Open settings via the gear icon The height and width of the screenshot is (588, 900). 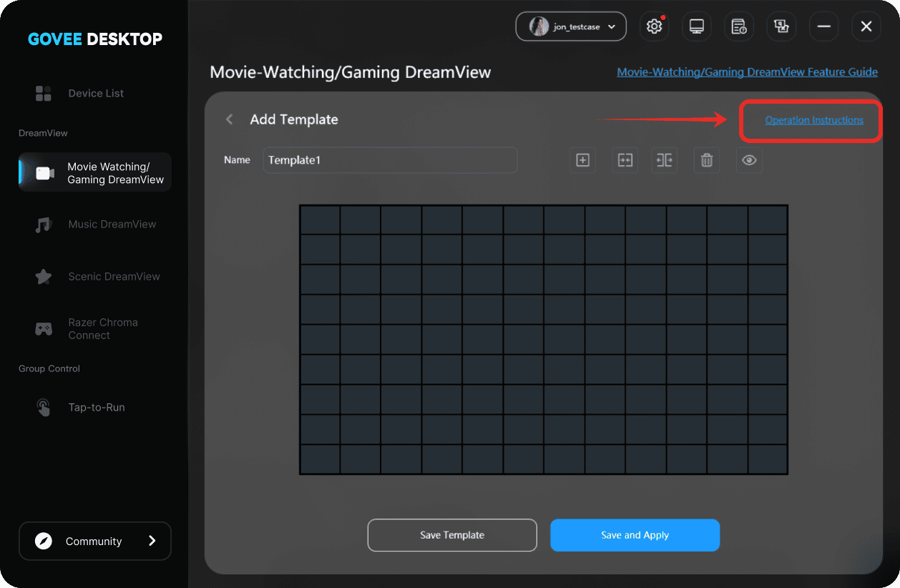[653, 26]
